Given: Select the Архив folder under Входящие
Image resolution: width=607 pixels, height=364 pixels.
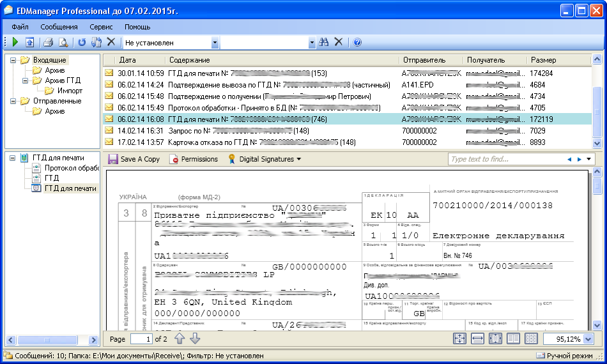Looking at the screenshot, I should click(x=54, y=70).
